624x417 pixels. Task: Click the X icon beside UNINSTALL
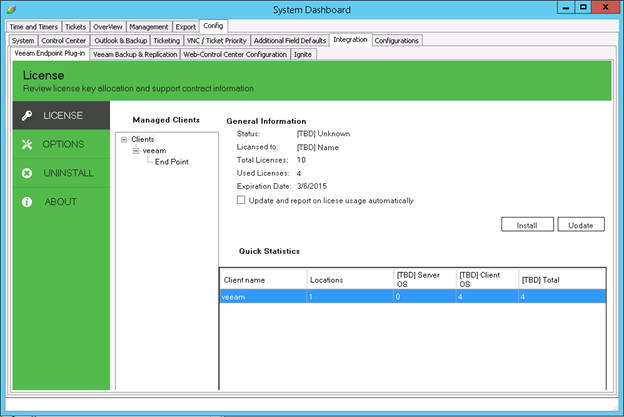pos(27,173)
